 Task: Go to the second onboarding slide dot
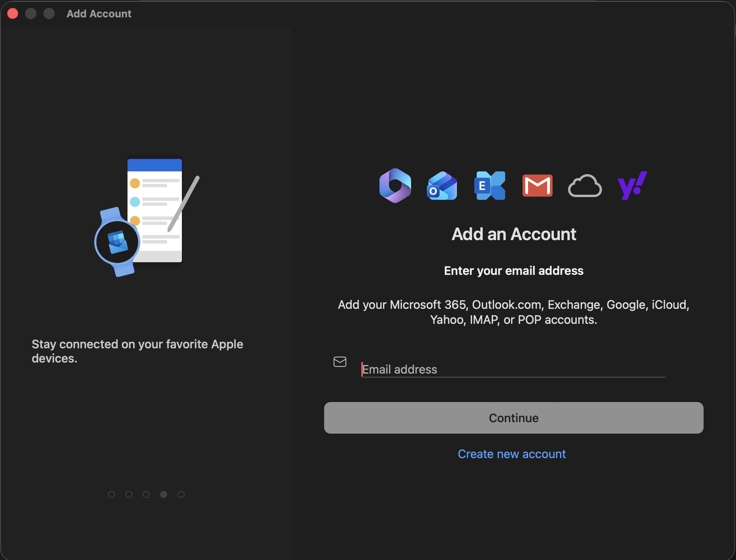click(x=129, y=494)
